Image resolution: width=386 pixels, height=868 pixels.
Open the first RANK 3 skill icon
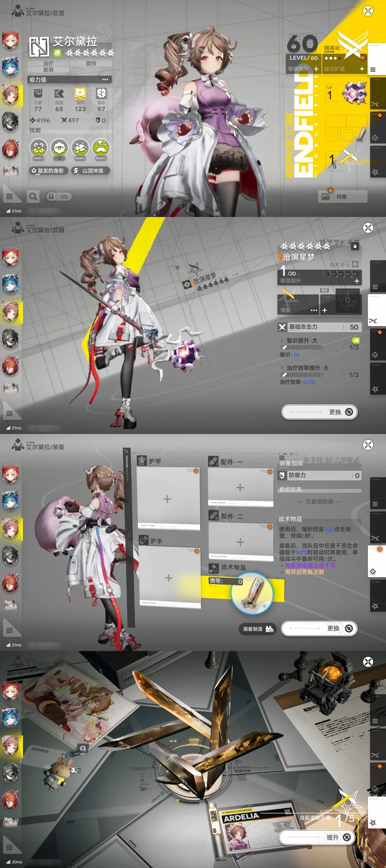click(x=38, y=148)
